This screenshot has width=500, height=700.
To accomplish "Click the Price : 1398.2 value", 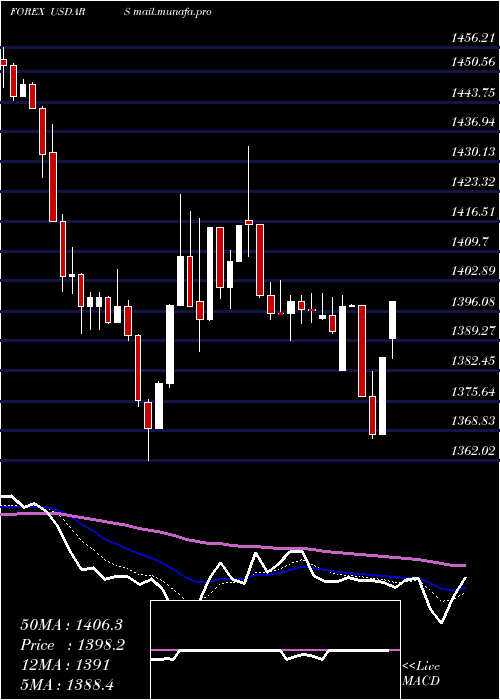I will click(72, 645).
